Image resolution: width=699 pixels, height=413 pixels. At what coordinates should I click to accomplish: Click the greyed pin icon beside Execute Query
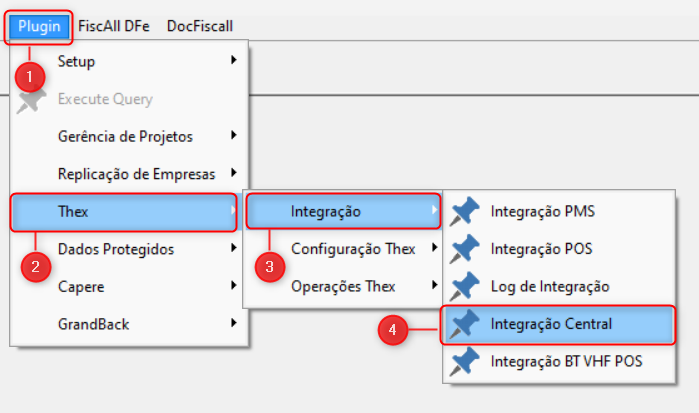point(33,99)
